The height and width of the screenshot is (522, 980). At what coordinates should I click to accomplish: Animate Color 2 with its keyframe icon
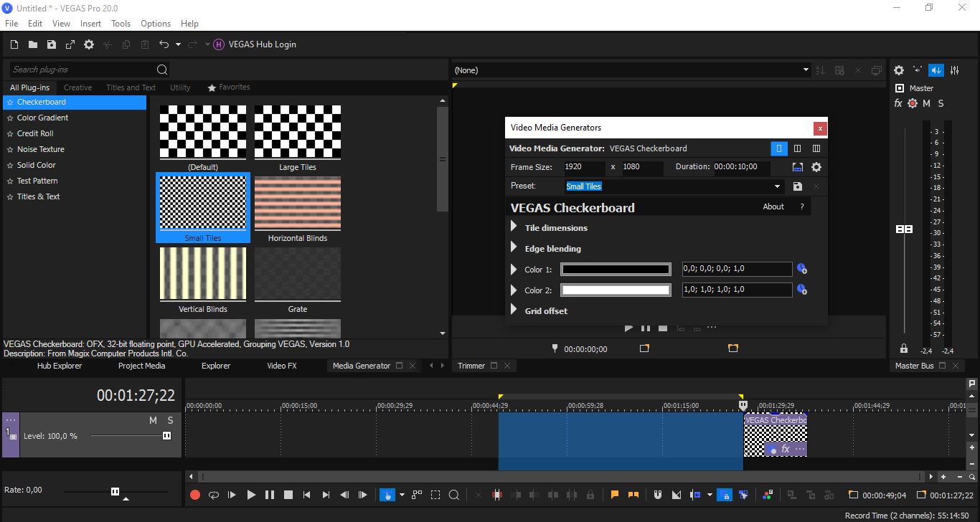click(x=802, y=290)
